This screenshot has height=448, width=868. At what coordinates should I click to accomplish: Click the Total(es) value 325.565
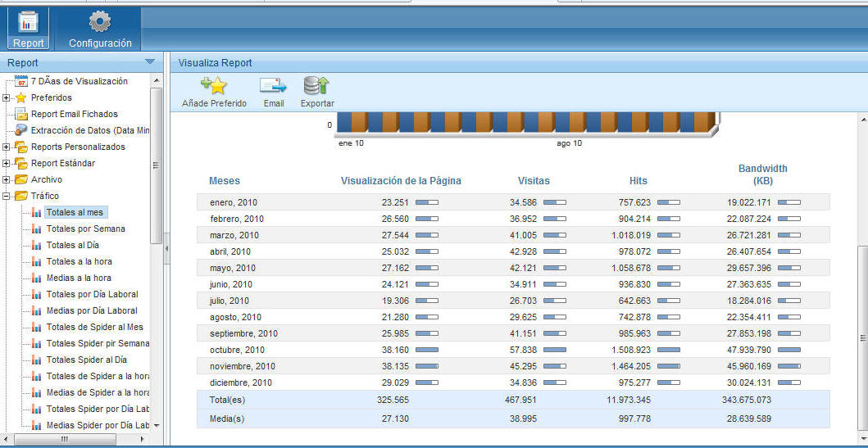(393, 400)
